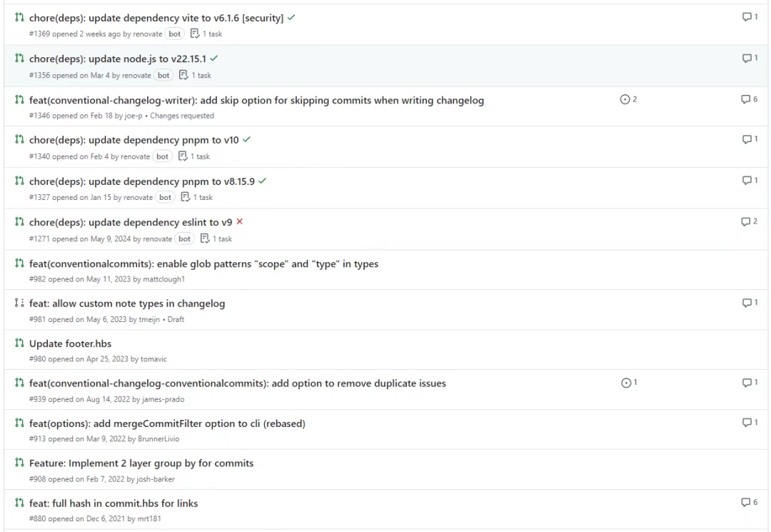Click author mattclough1 on PR #982
The width and height of the screenshot is (771, 532).
pos(163,279)
